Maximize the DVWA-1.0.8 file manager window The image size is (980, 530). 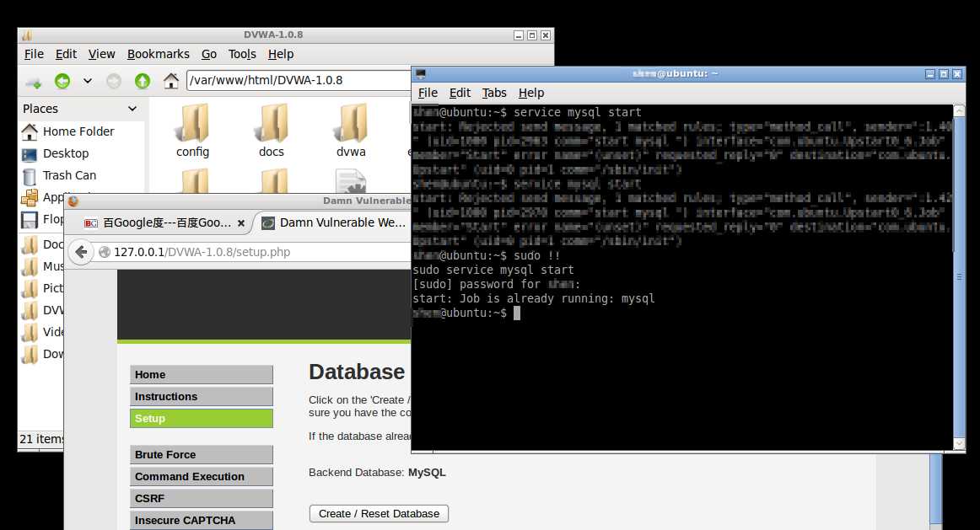pos(532,35)
